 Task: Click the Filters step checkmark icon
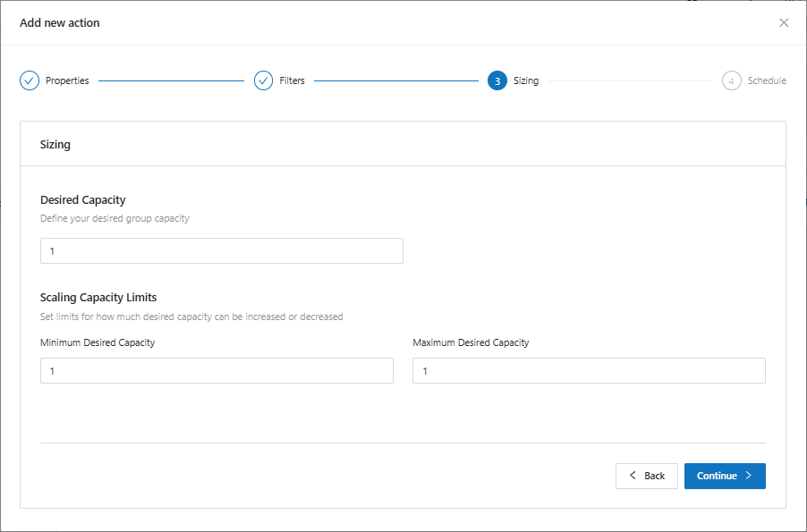(x=263, y=80)
